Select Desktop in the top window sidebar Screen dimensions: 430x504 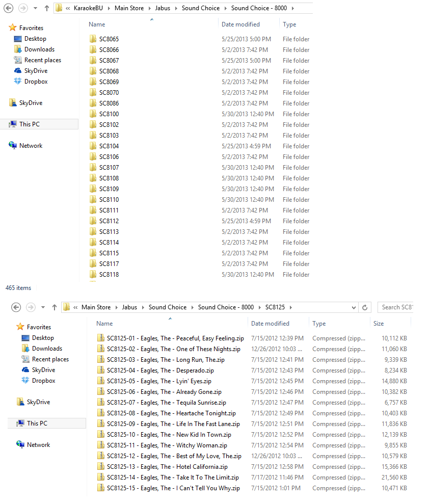[35, 39]
